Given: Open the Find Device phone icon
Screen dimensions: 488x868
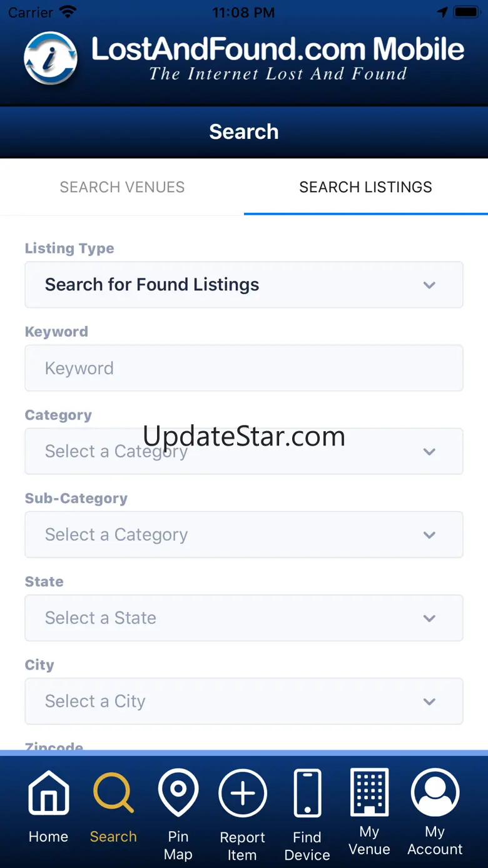Looking at the screenshot, I should (x=307, y=794).
